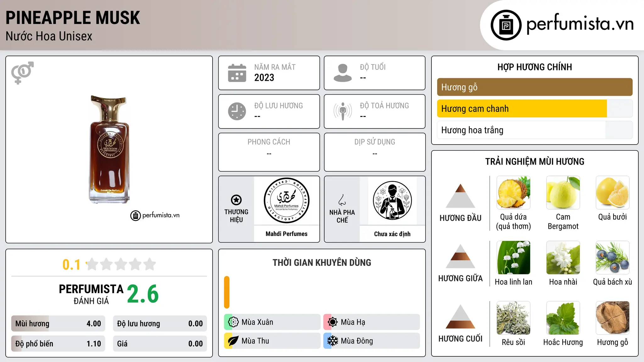Click the Hương gỗ wood log image

613,318
